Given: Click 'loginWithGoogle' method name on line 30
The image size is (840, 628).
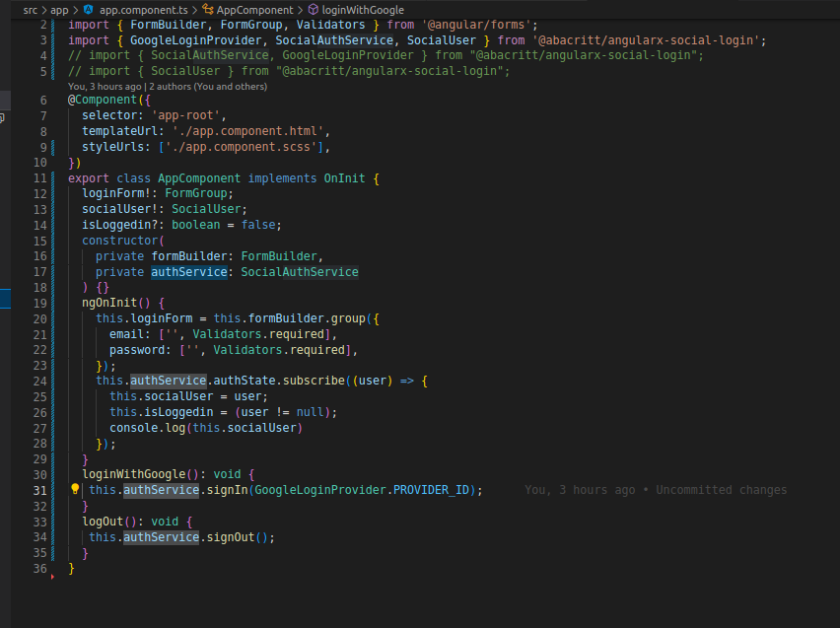Looking at the screenshot, I should (x=133, y=474).
